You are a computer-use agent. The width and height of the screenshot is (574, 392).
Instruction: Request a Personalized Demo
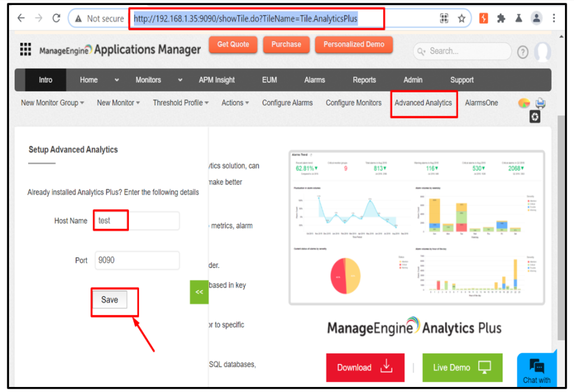pos(354,44)
